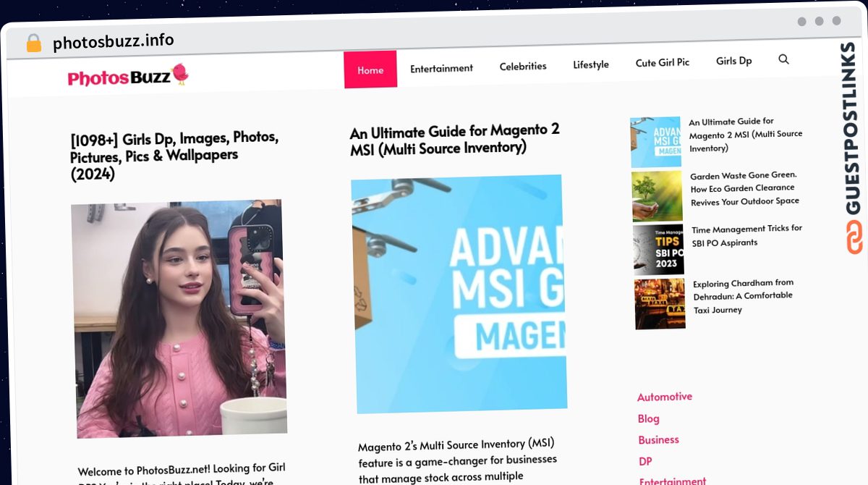
Task: Open the pink-sweater girl selfie featured image
Action: [179, 319]
